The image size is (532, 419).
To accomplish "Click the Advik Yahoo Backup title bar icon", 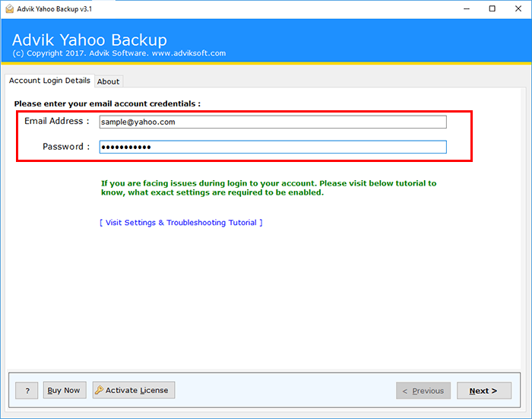I will coord(9,9).
